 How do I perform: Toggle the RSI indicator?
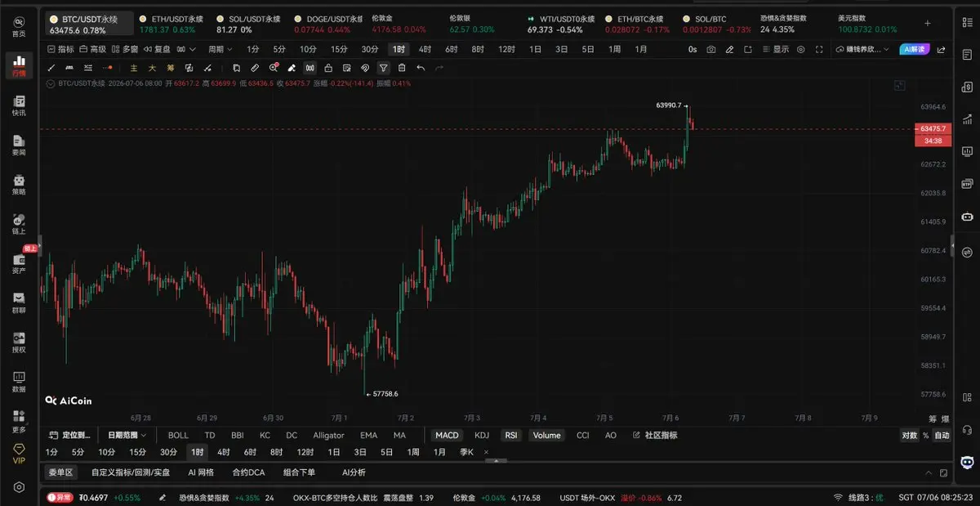[x=511, y=436]
